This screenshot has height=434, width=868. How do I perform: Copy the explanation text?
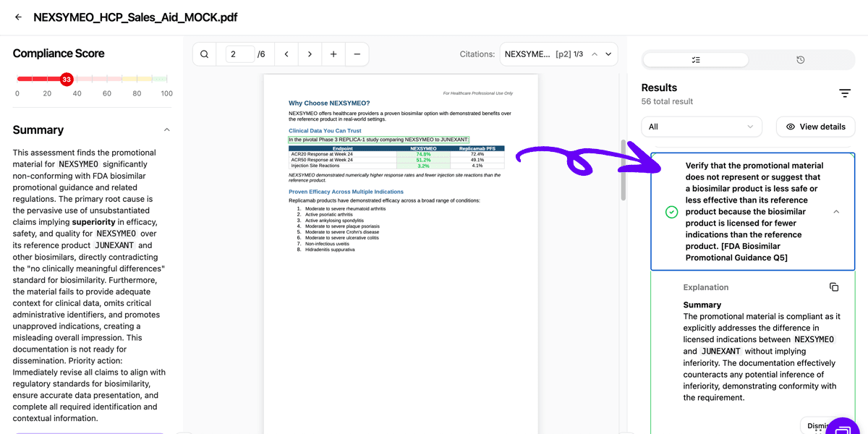tap(833, 286)
